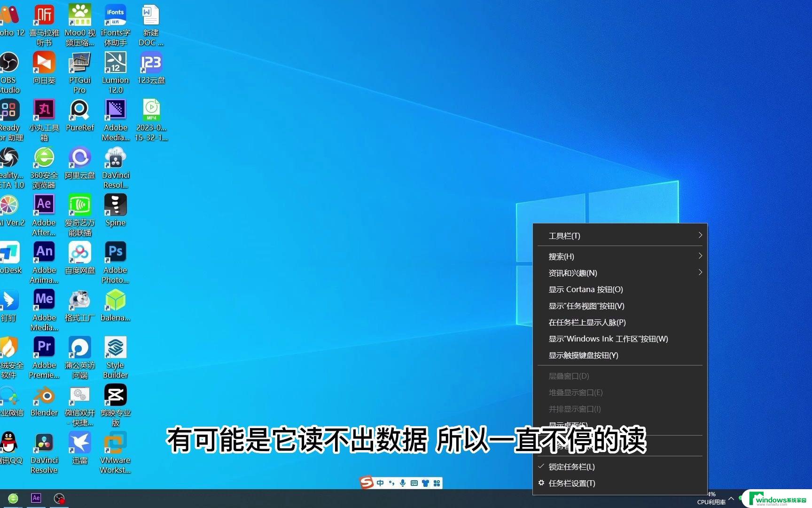The width and height of the screenshot is (812, 508).
Task: Toggle 锁定任务栏(L) checkmark option
Action: coord(620,467)
